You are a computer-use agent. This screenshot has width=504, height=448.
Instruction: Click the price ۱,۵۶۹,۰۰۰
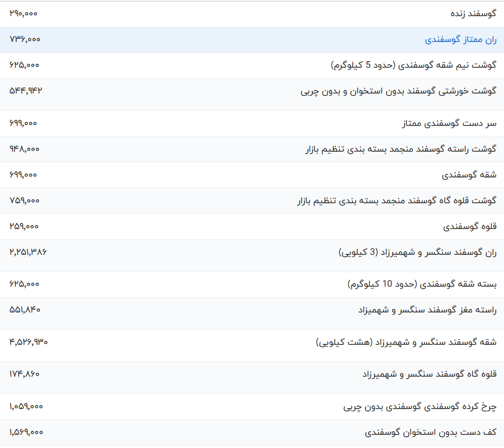coord(26,432)
